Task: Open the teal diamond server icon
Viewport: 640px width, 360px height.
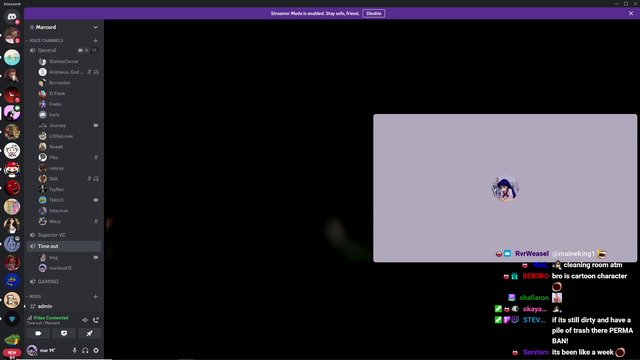Action: [12, 318]
